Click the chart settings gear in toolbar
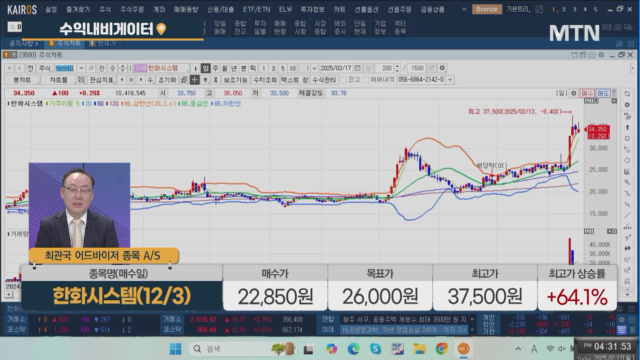 point(442,68)
